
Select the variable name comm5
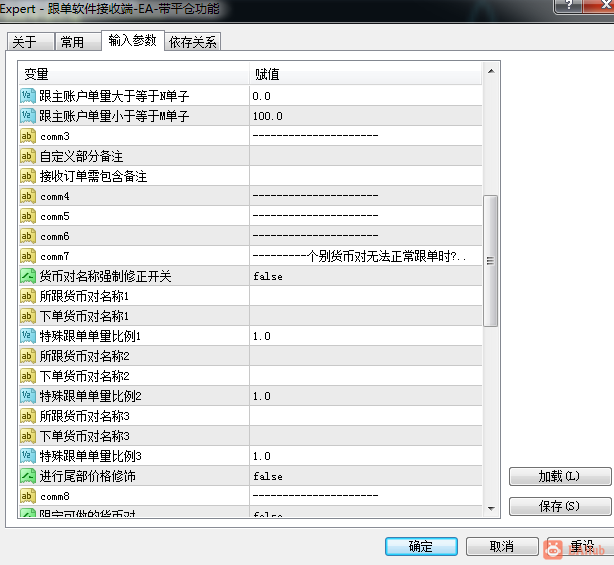[55, 216]
